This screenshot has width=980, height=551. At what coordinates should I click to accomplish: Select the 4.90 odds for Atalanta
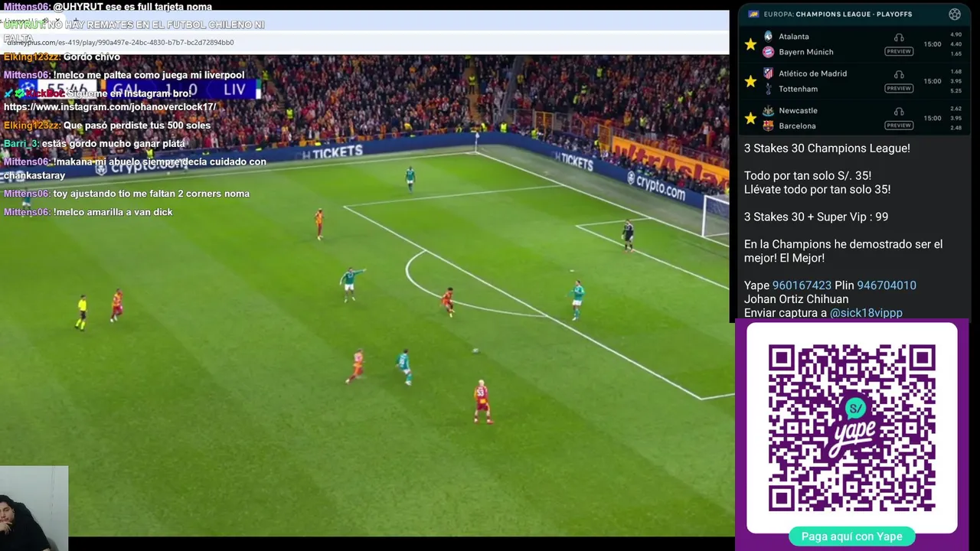pyautogui.click(x=955, y=34)
